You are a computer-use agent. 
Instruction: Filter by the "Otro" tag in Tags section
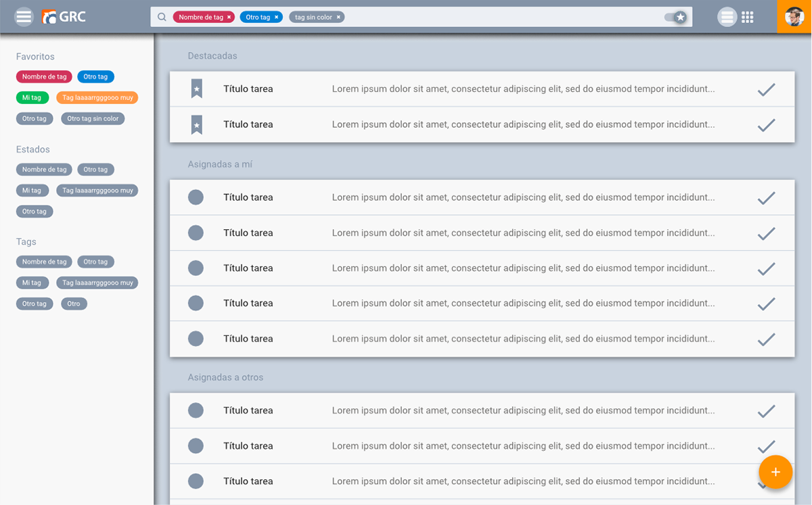pyautogui.click(x=74, y=304)
